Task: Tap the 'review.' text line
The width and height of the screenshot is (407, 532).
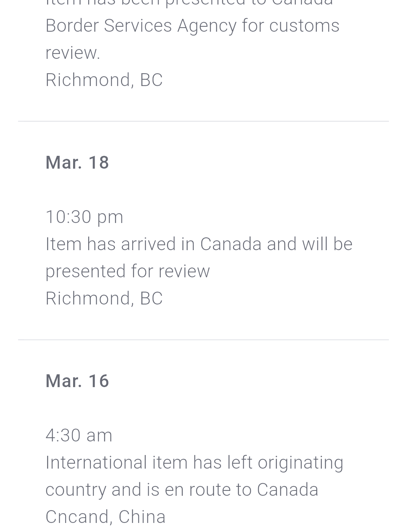Action: pos(73,53)
